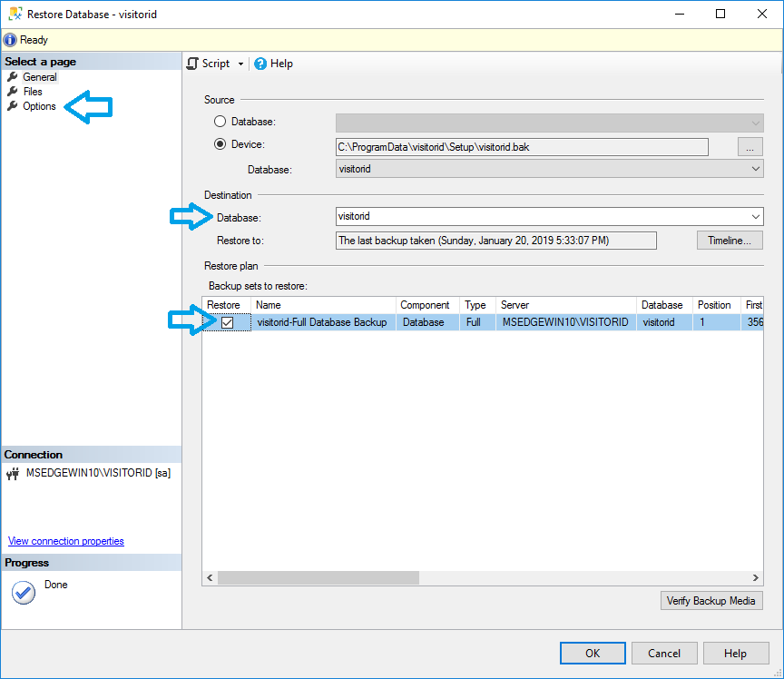
Task: Switch to the Files page
Action: pyautogui.click(x=33, y=92)
